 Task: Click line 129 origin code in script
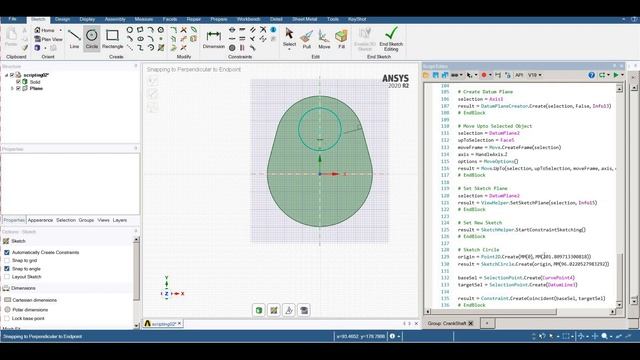[x=524, y=257]
